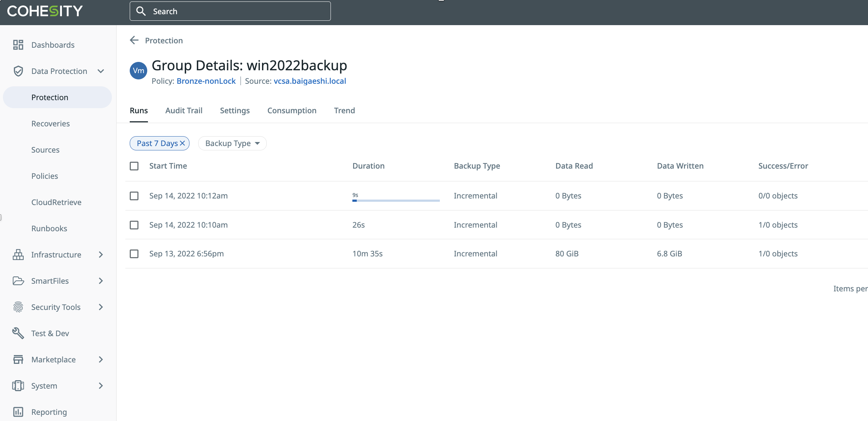
Task: Open the Past 7 Days date filter
Action: tap(157, 143)
